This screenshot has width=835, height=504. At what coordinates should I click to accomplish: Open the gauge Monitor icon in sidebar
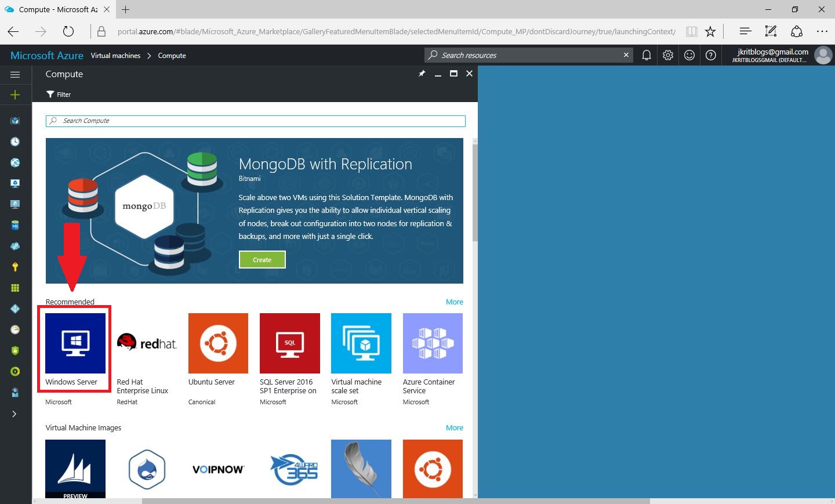(x=15, y=329)
